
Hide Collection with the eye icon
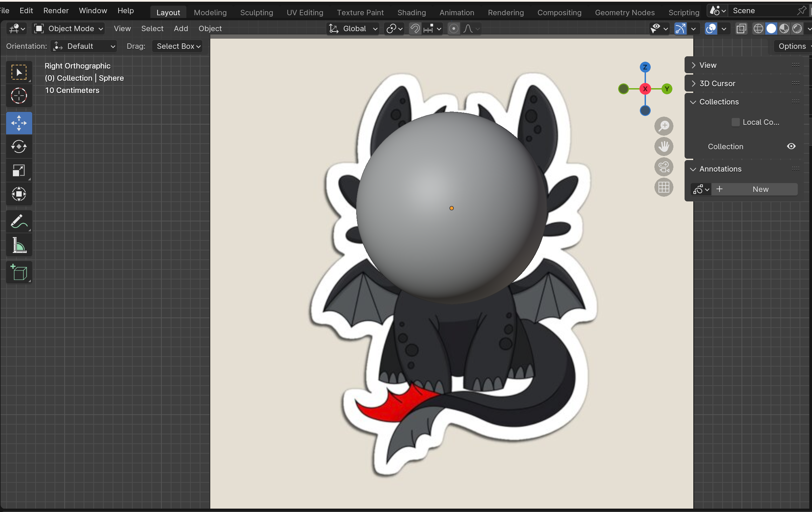click(x=791, y=146)
